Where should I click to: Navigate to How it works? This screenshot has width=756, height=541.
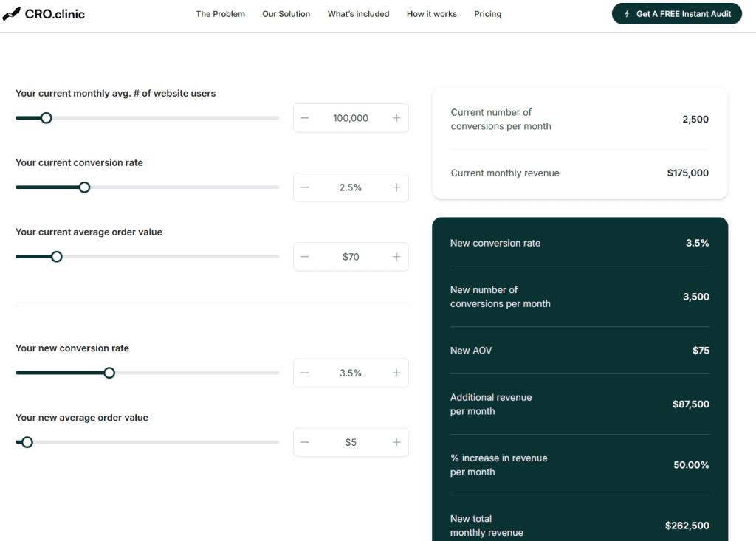tap(431, 14)
